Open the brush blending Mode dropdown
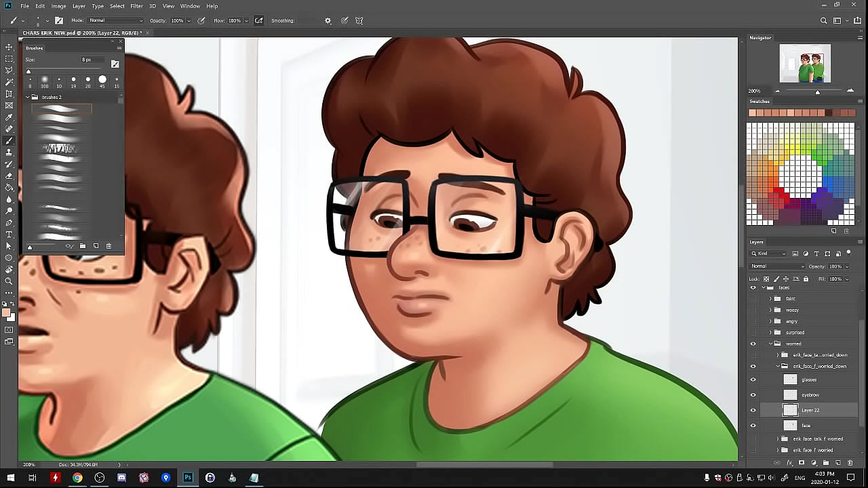 pyautogui.click(x=116, y=20)
